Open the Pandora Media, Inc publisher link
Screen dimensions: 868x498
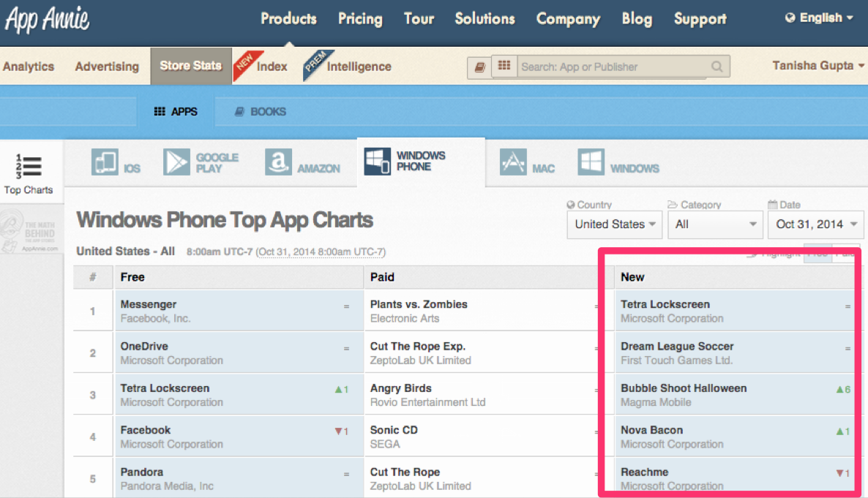167,486
